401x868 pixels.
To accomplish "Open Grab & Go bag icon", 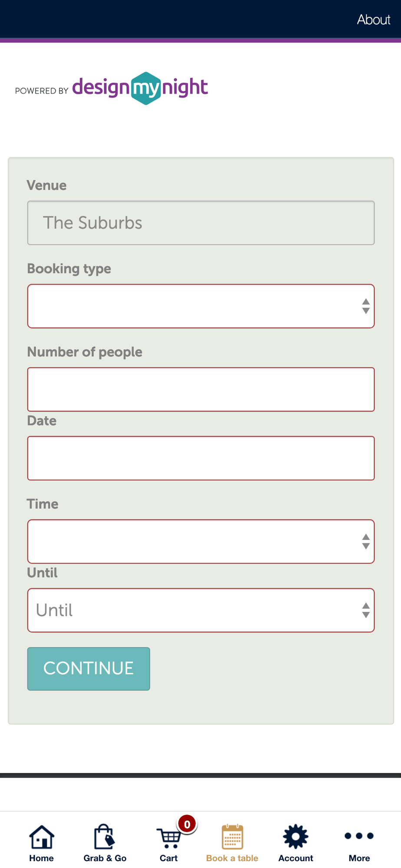I will (x=105, y=836).
